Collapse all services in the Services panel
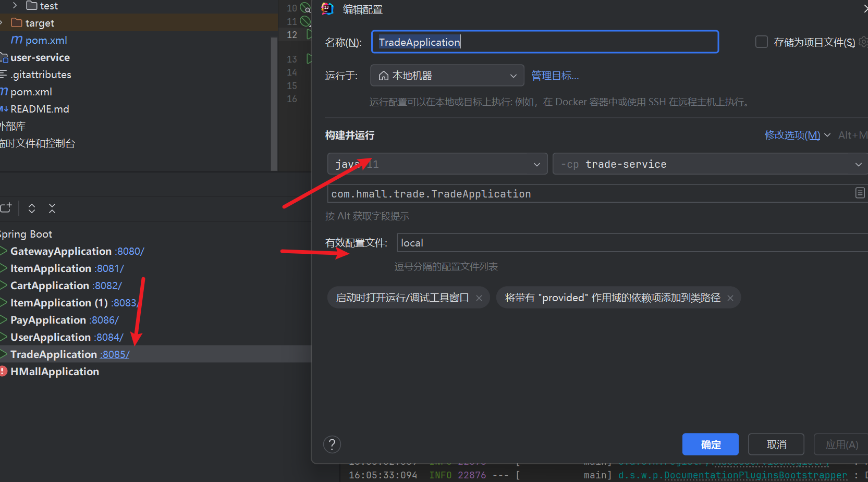868x482 pixels. click(x=52, y=208)
